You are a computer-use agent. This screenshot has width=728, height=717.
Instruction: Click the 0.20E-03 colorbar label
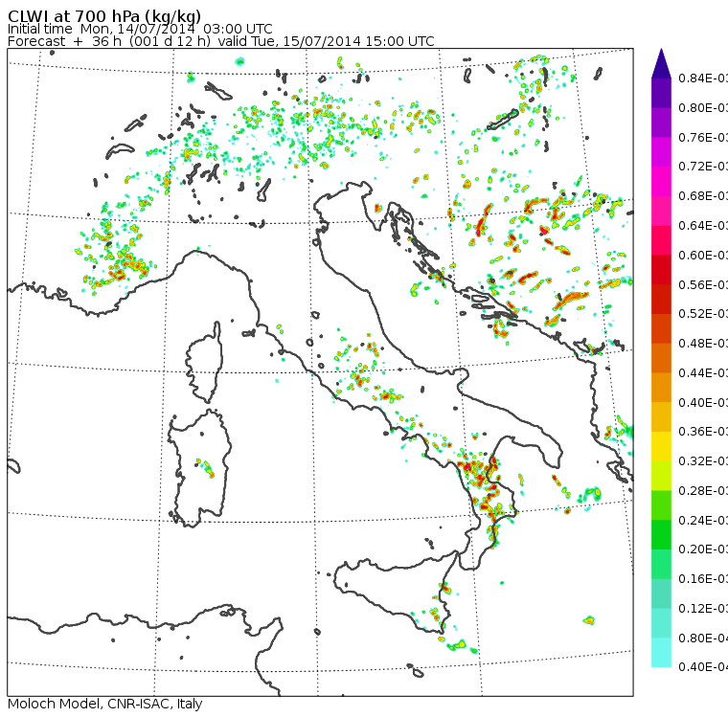pyautogui.click(x=702, y=549)
